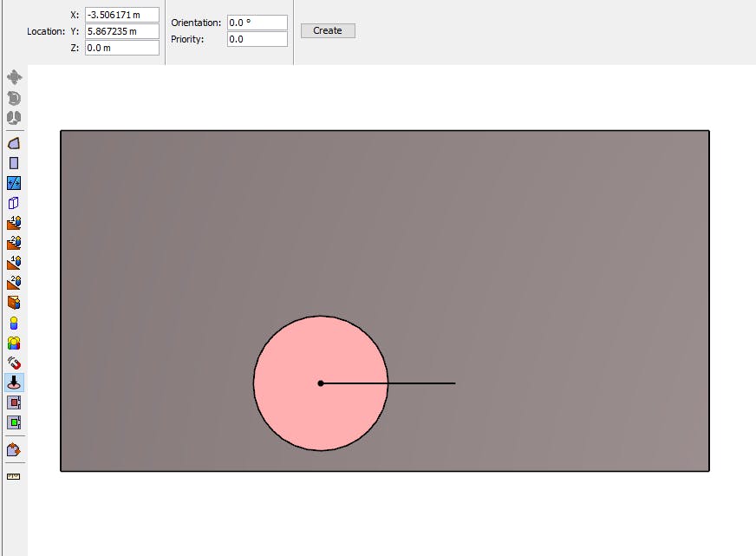Click the active waypoint arrow tool
Screen dimensions: 756x556
pyautogui.click(x=14, y=383)
